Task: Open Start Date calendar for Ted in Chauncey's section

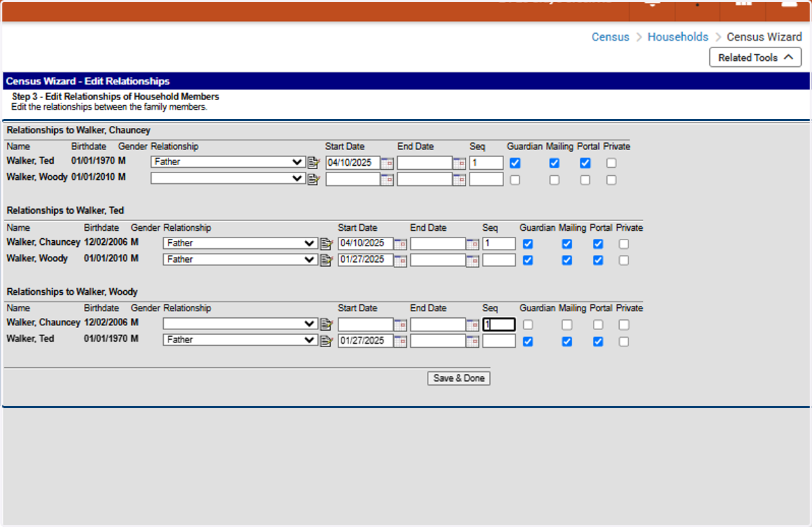Action: click(387, 163)
